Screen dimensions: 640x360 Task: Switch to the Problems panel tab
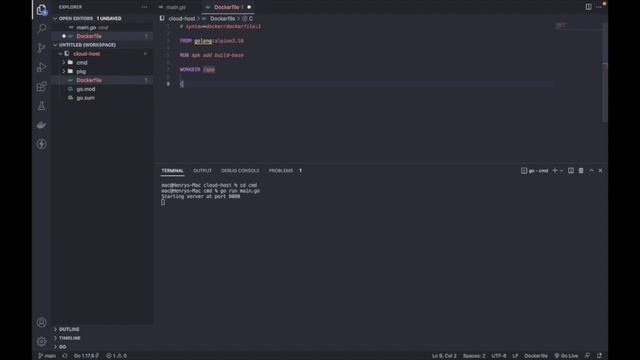(x=281, y=171)
